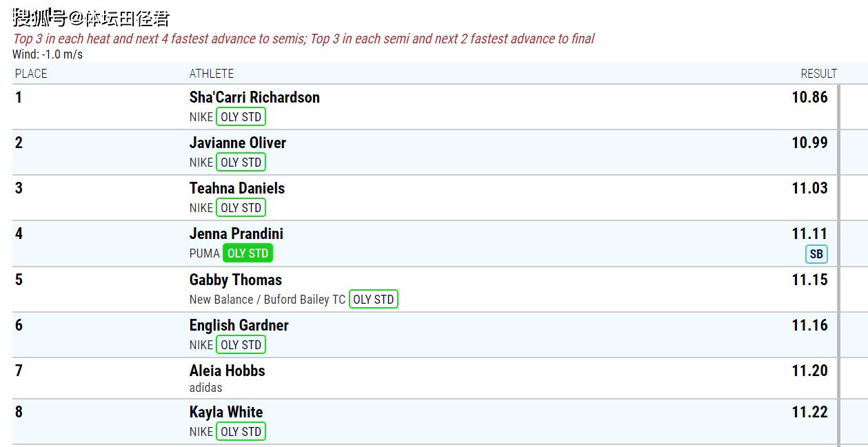This screenshot has width=868, height=447.
Task: Click Jenna Prandini's name
Action: [x=236, y=233]
